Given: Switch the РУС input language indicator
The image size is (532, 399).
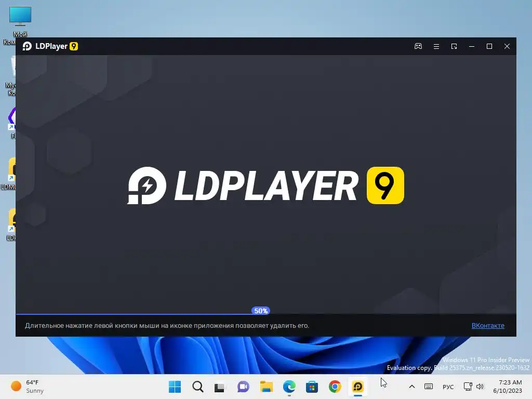Looking at the screenshot, I should (x=448, y=387).
